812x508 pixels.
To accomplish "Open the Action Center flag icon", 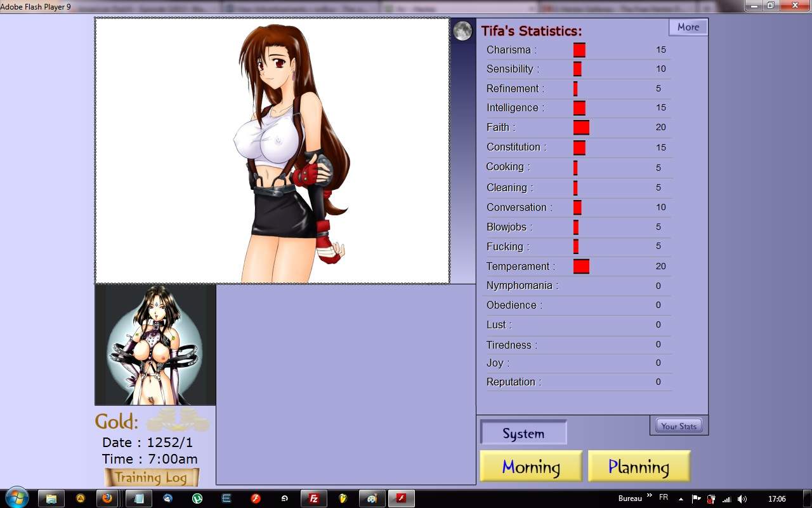I will [696, 499].
